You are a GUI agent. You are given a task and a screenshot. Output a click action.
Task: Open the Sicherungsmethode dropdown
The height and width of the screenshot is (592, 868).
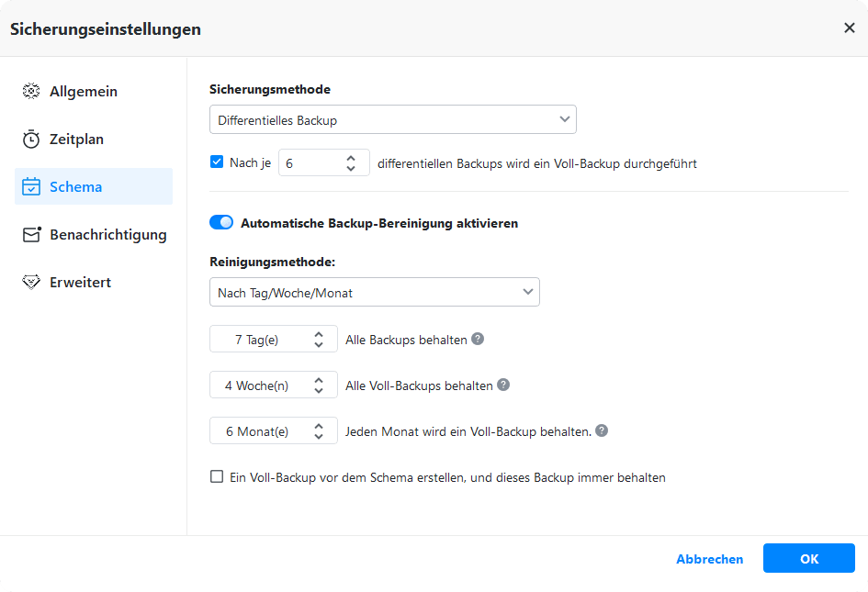point(392,119)
